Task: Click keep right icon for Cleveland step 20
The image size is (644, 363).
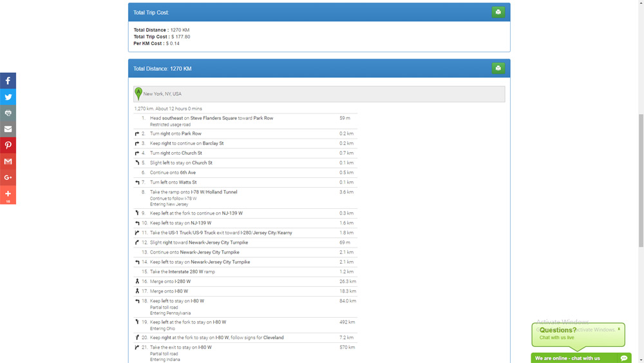Action: click(137, 337)
